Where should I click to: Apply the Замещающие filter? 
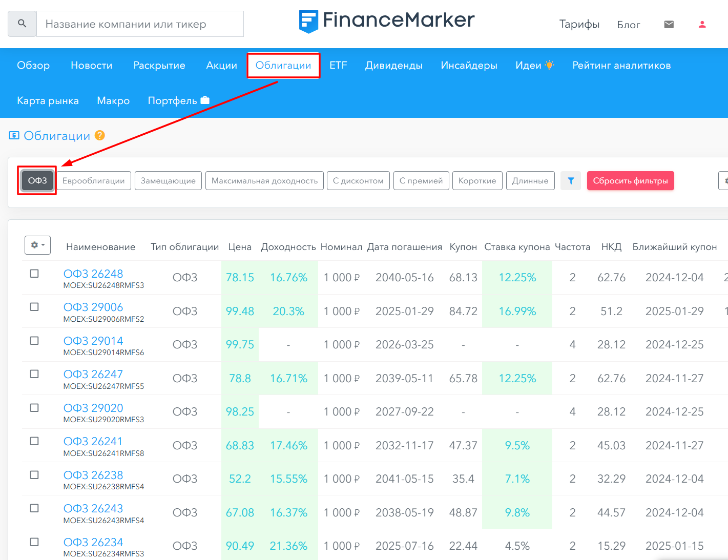pyautogui.click(x=168, y=181)
